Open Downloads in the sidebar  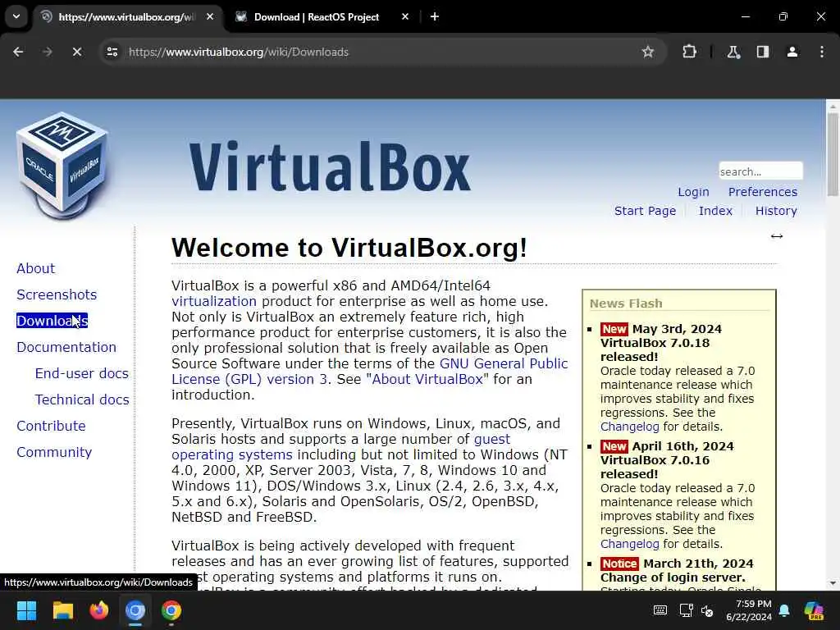pyautogui.click(x=52, y=321)
